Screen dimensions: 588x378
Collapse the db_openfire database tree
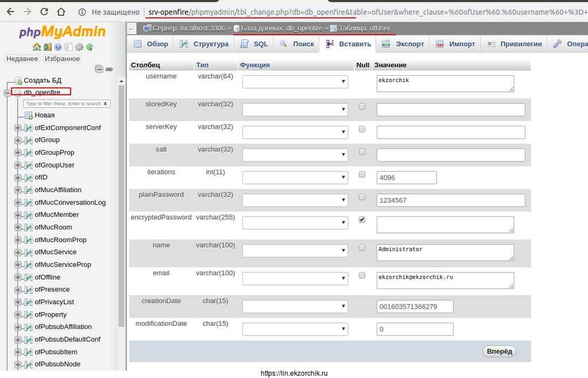(x=7, y=92)
